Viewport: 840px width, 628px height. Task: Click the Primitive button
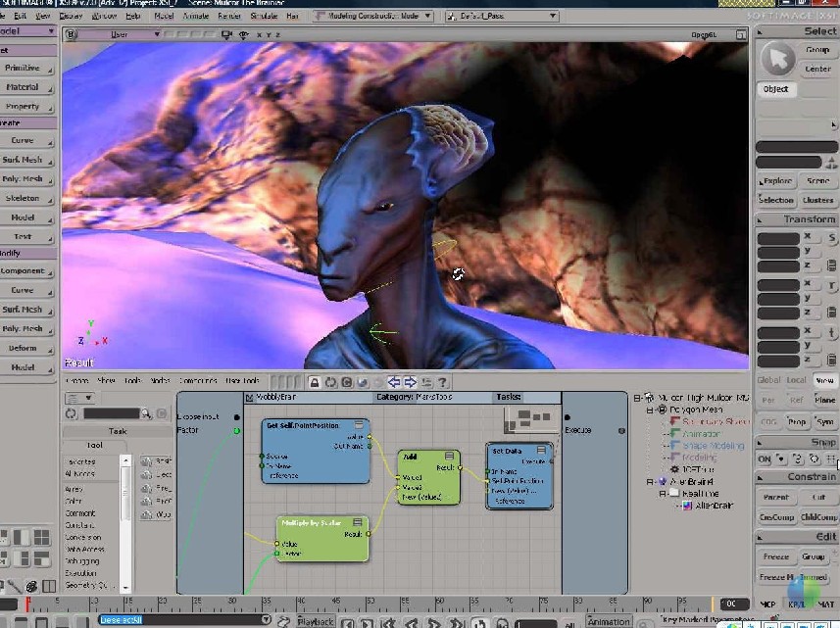(27, 68)
